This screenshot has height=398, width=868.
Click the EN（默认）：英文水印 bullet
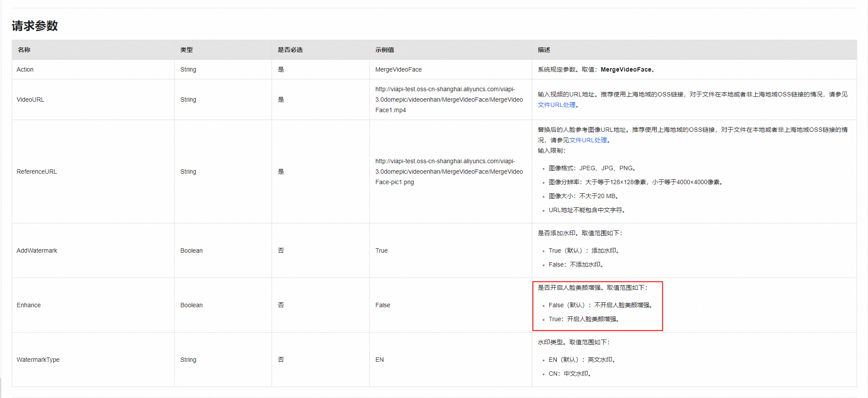tap(582, 360)
